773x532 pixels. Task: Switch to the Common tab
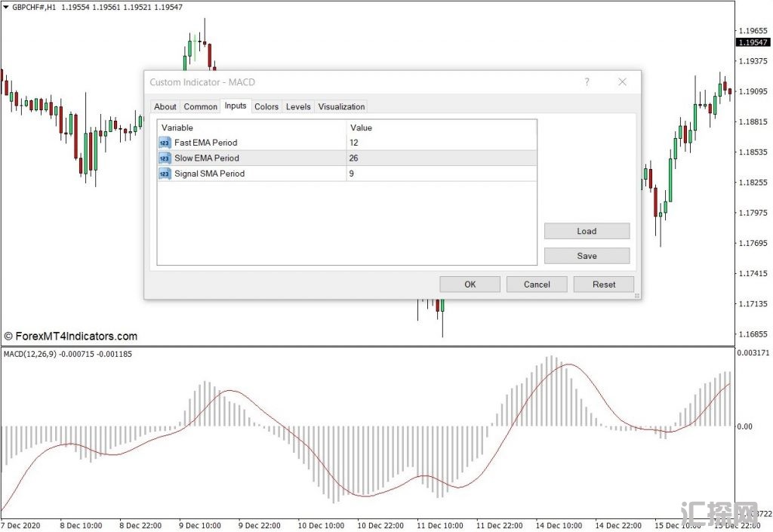click(x=200, y=106)
